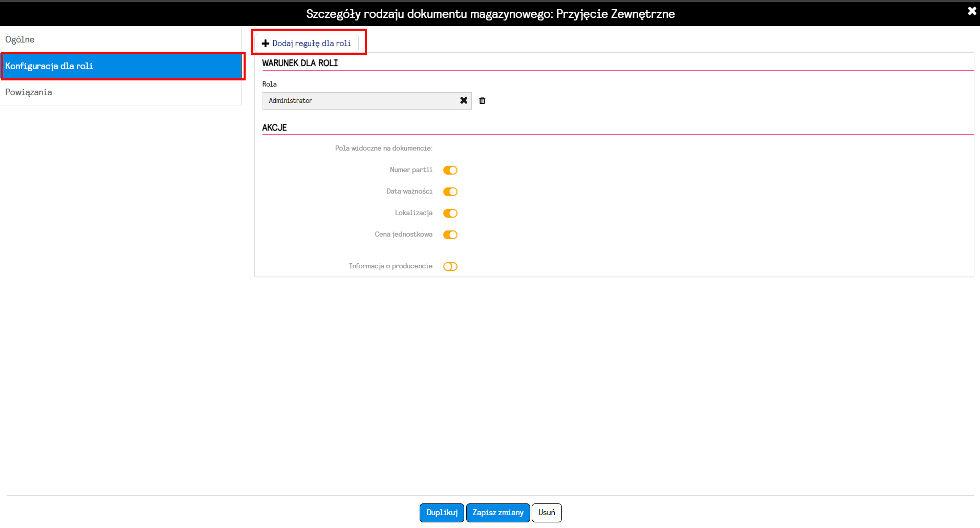
Task: Add a new role rule via Dodaj regułę dla roli
Action: coord(307,43)
